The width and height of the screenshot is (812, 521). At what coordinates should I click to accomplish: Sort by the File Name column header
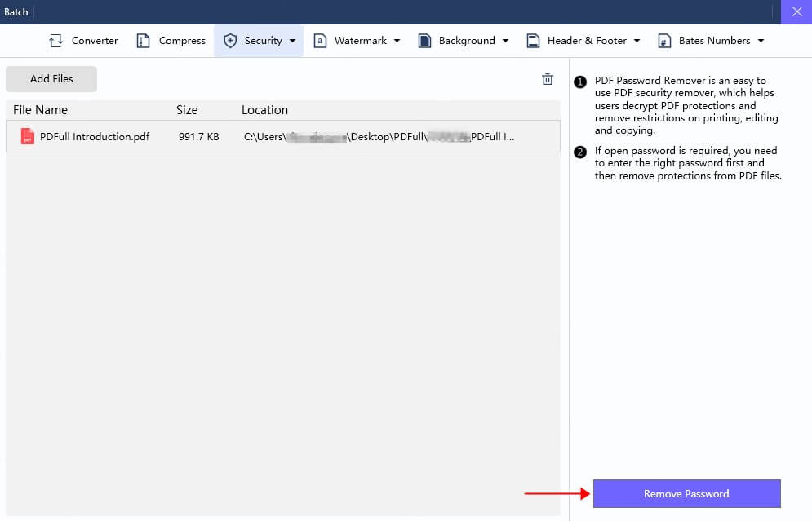tap(41, 110)
